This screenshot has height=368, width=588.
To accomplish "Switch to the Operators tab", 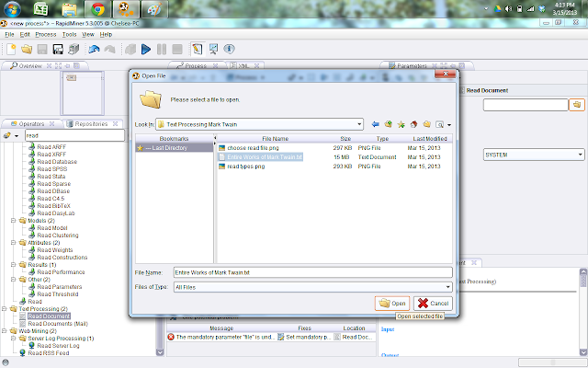I will coord(31,124).
